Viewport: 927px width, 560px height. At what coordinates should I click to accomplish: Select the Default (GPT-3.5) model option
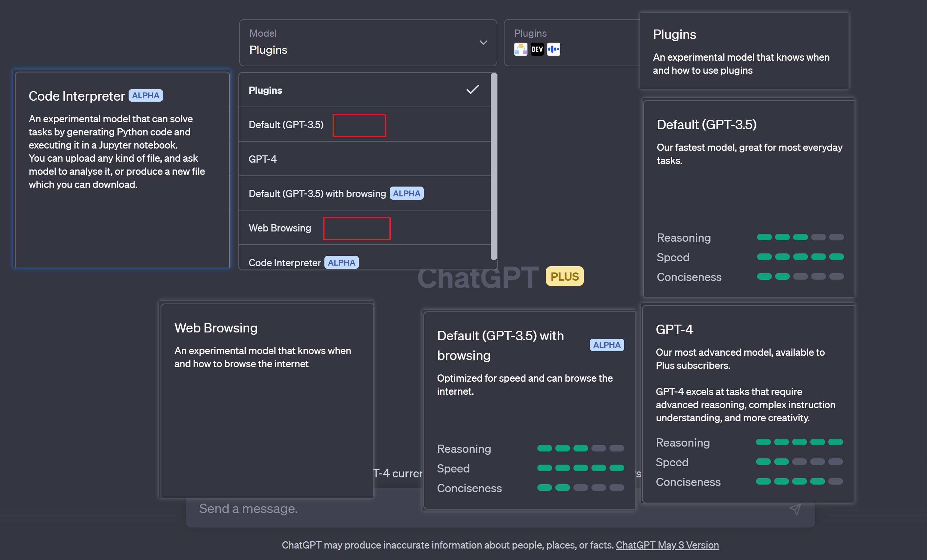[286, 125]
